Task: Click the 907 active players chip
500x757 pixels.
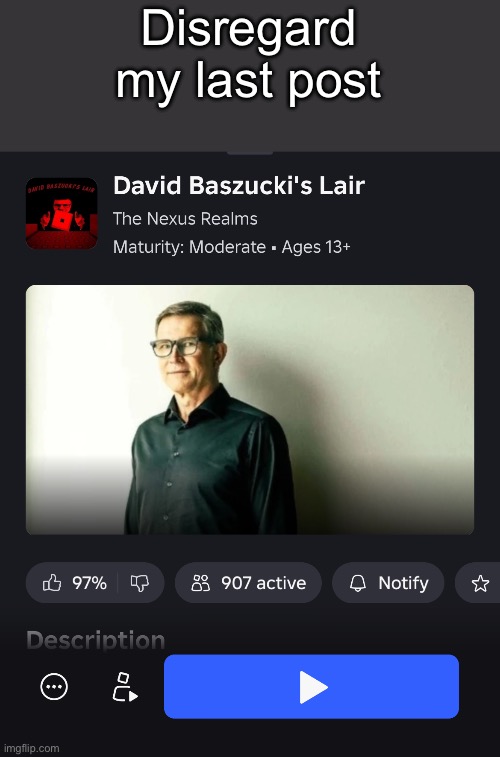Action: click(x=248, y=583)
